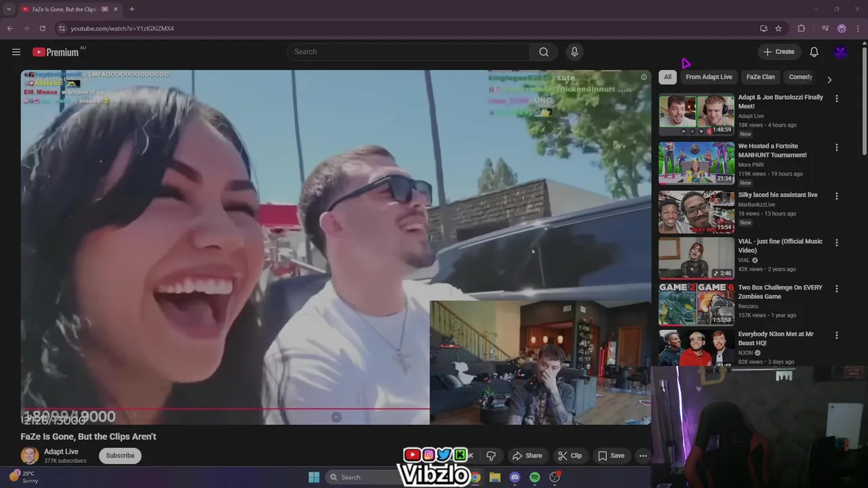868x488 pixels.
Task: Go back in browser history
Action: [x=9, y=28]
